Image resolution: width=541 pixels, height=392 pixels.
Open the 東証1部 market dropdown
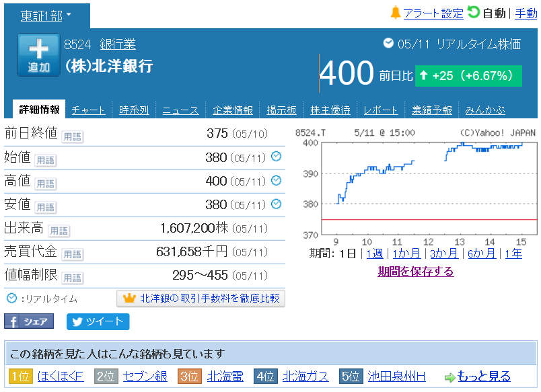point(46,15)
